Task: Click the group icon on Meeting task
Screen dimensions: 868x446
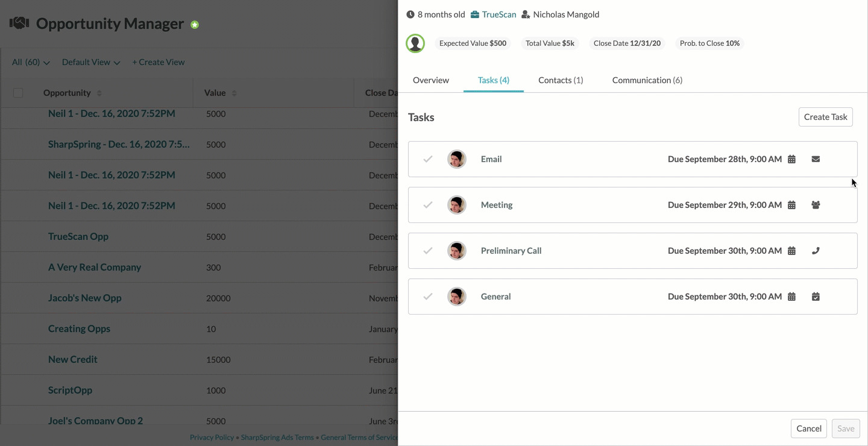Action: pyautogui.click(x=816, y=205)
